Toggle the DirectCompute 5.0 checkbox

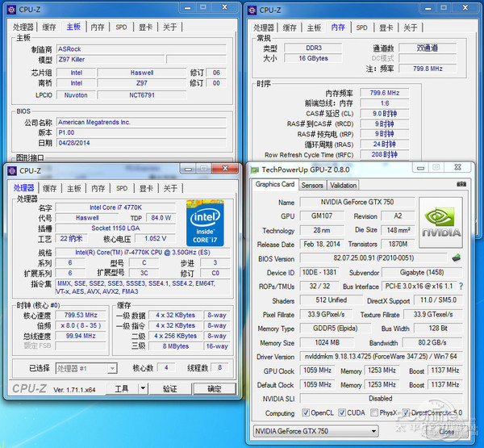[406, 412]
